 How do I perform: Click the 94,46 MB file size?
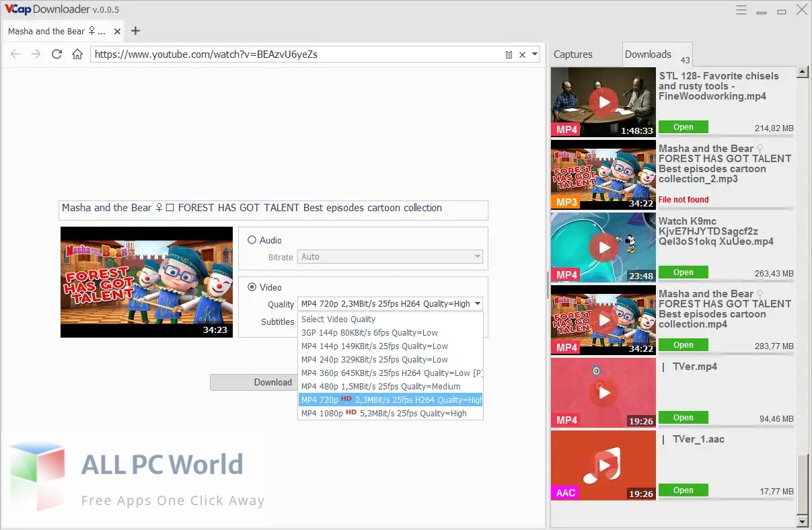776,419
